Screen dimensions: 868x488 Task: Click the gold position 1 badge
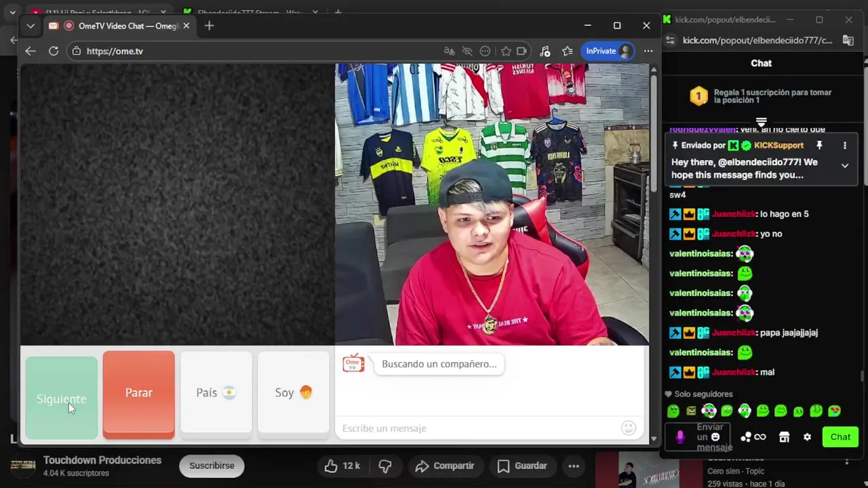698,96
